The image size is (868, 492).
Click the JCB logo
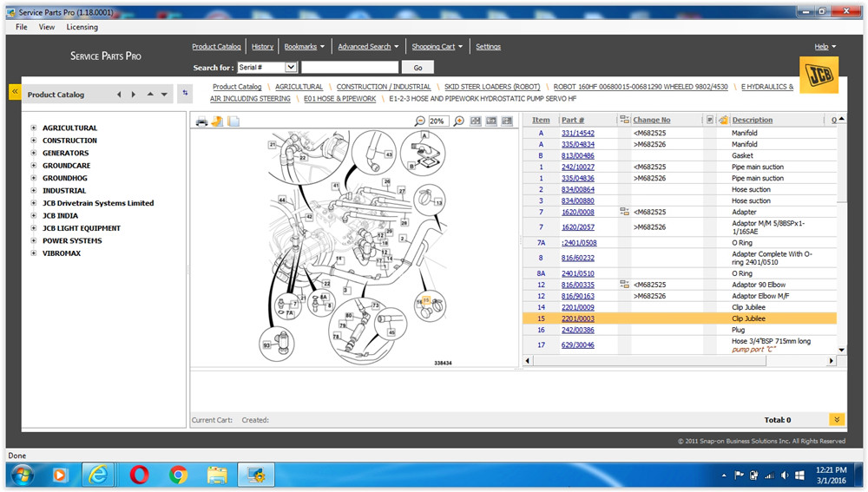[819, 75]
